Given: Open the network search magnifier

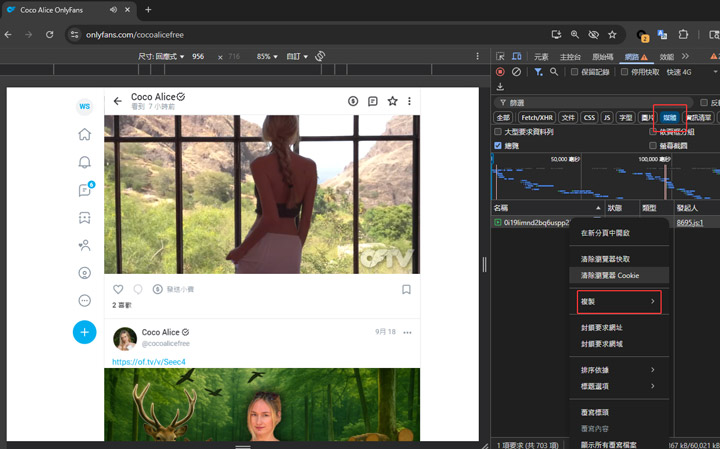Looking at the screenshot, I should pyautogui.click(x=554, y=72).
